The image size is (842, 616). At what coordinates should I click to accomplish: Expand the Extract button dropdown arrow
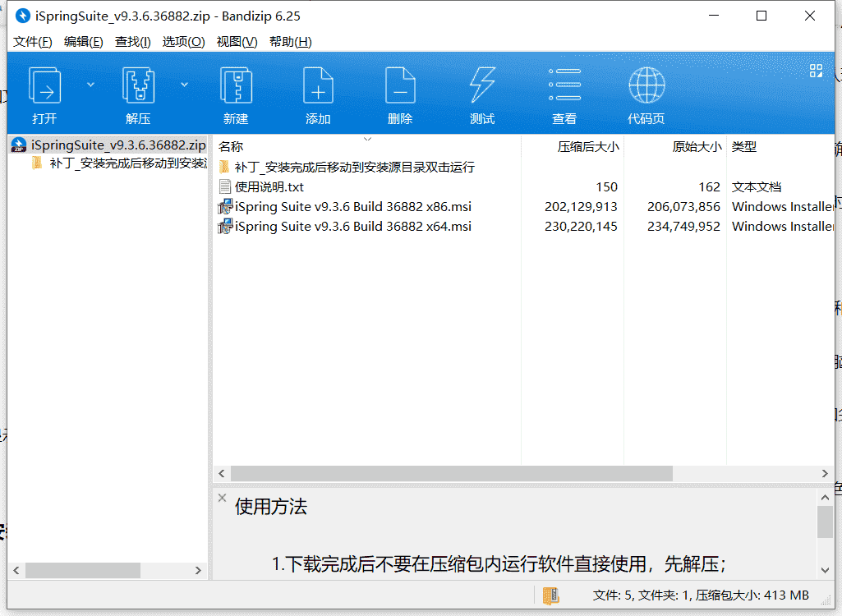point(184,85)
